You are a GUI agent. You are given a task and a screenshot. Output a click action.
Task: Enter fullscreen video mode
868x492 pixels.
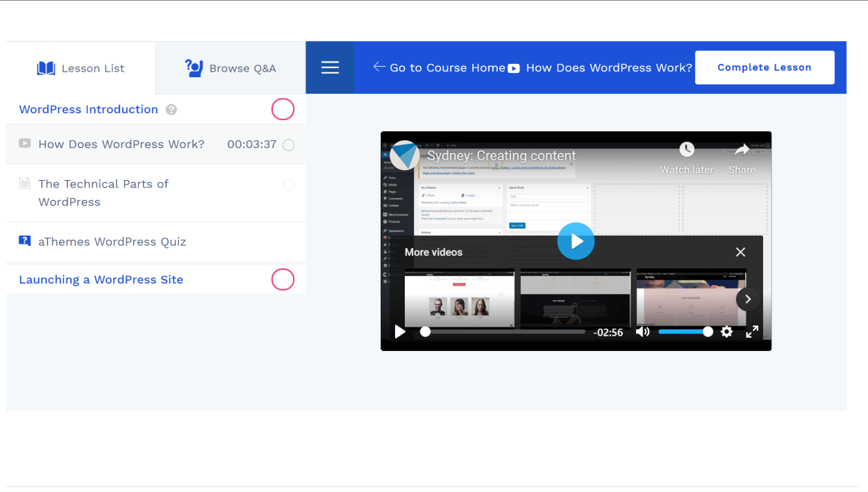point(752,332)
